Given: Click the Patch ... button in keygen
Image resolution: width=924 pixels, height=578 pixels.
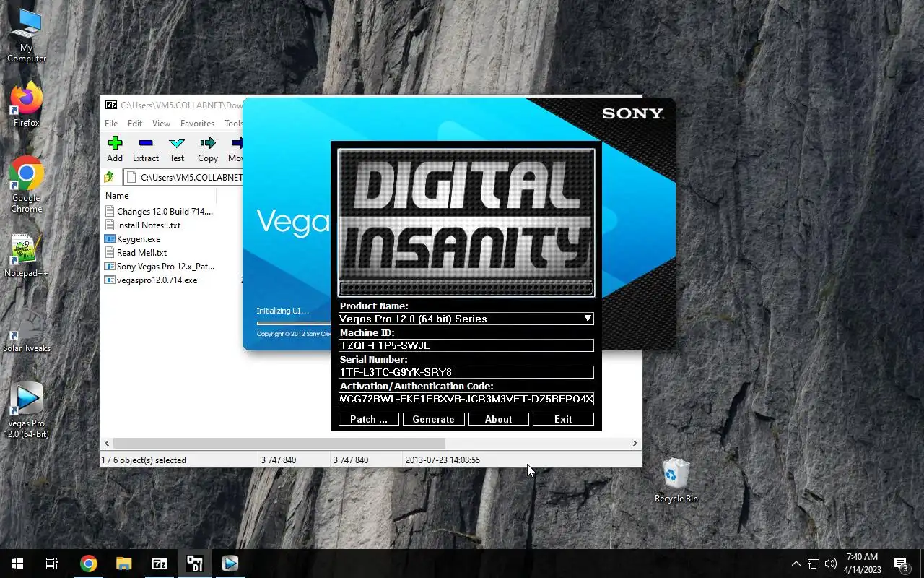Looking at the screenshot, I should tap(369, 419).
